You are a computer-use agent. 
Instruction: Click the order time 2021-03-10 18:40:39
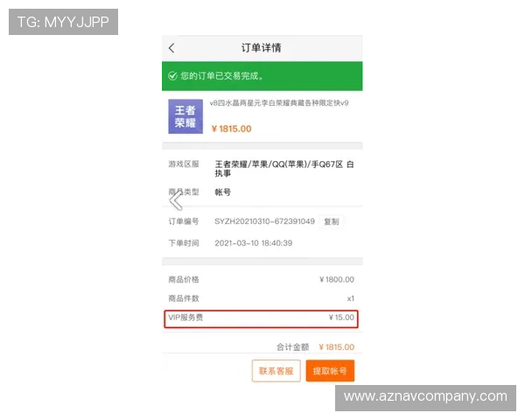tap(254, 243)
